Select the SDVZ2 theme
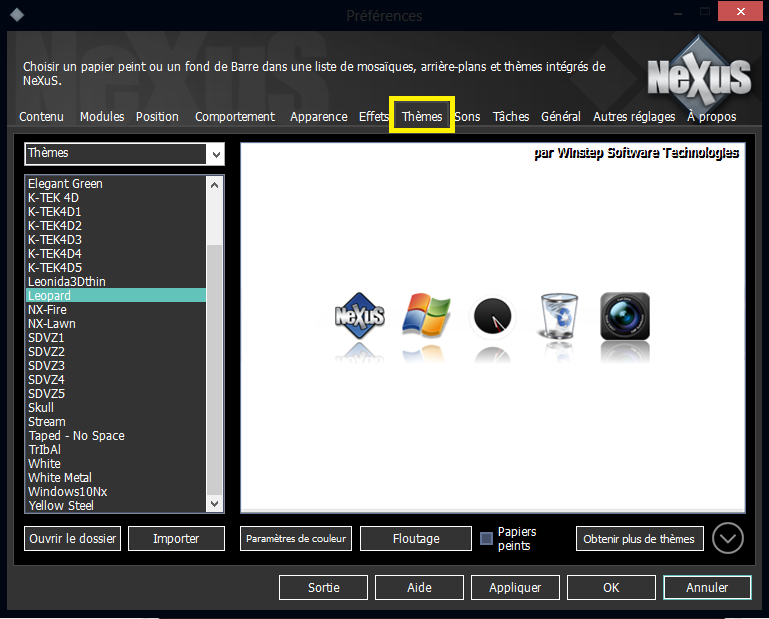 coord(116,352)
